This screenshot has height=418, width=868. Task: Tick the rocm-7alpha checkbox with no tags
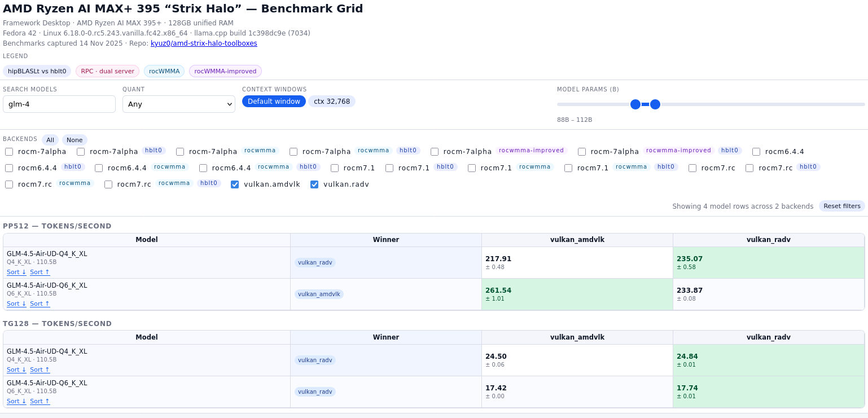(9, 152)
